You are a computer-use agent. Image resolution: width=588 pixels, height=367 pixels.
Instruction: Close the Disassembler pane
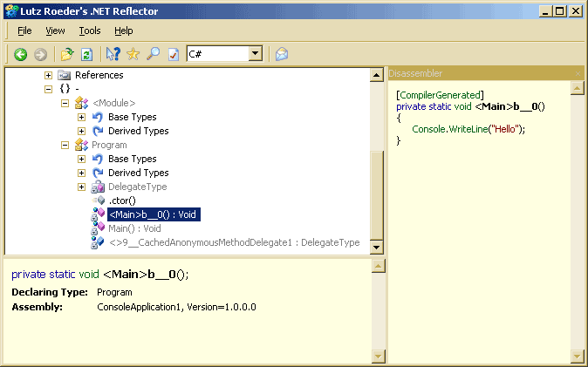[576, 73]
